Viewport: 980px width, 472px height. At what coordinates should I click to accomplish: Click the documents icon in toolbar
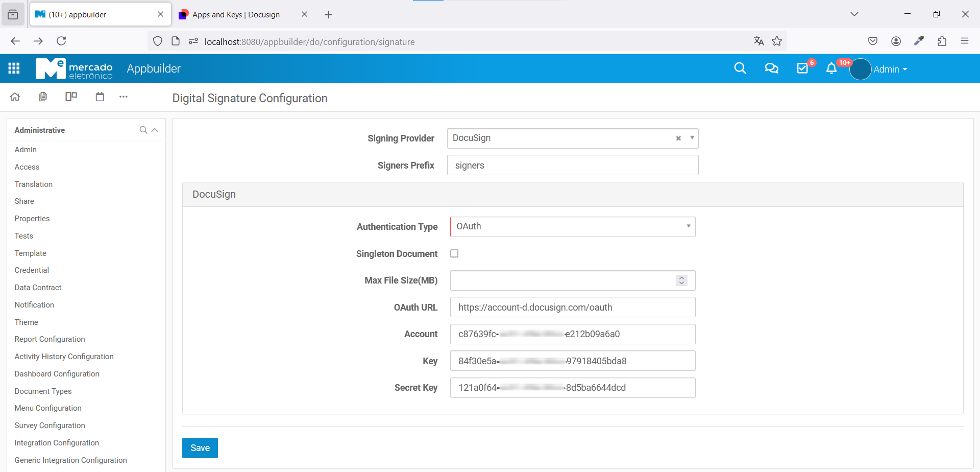point(43,97)
